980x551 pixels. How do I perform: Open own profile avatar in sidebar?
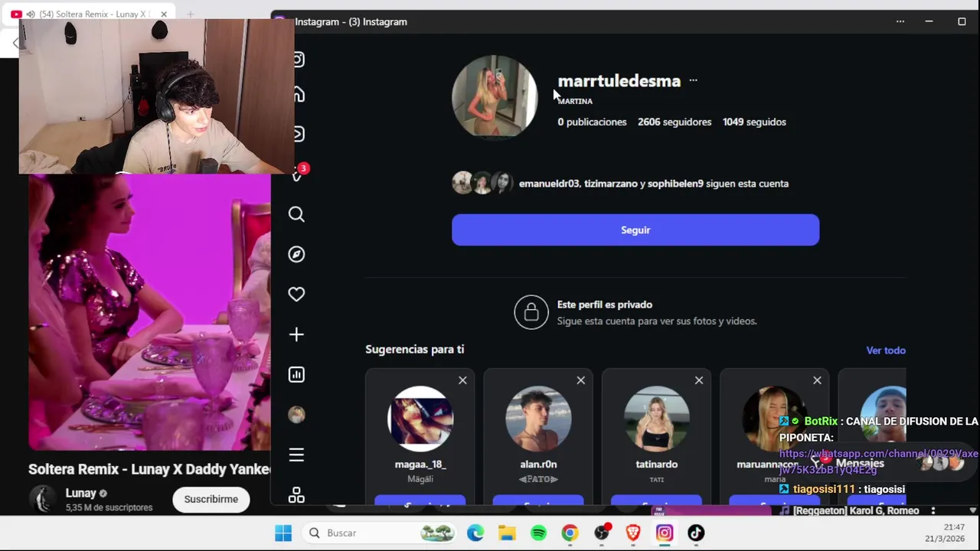pos(296,415)
